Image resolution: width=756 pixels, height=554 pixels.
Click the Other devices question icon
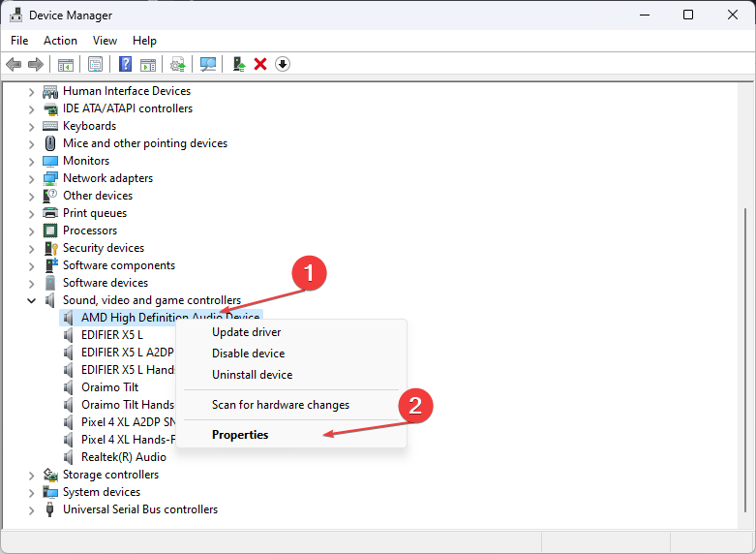tap(50, 196)
